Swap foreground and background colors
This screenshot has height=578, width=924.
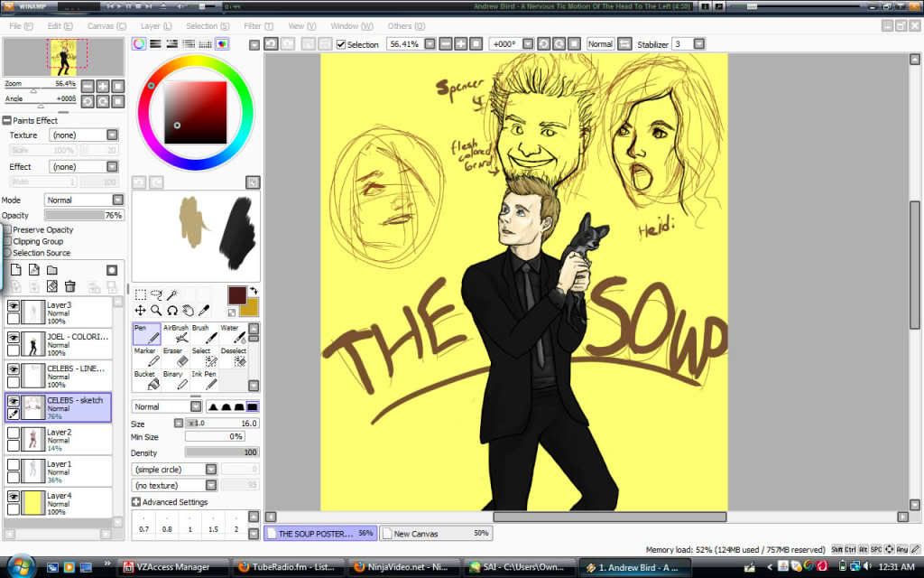(254, 291)
